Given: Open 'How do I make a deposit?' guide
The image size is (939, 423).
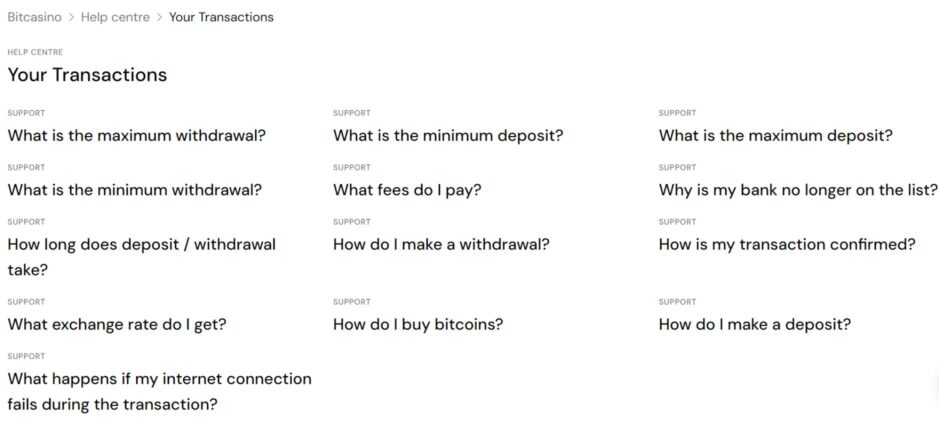Looking at the screenshot, I should (755, 324).
